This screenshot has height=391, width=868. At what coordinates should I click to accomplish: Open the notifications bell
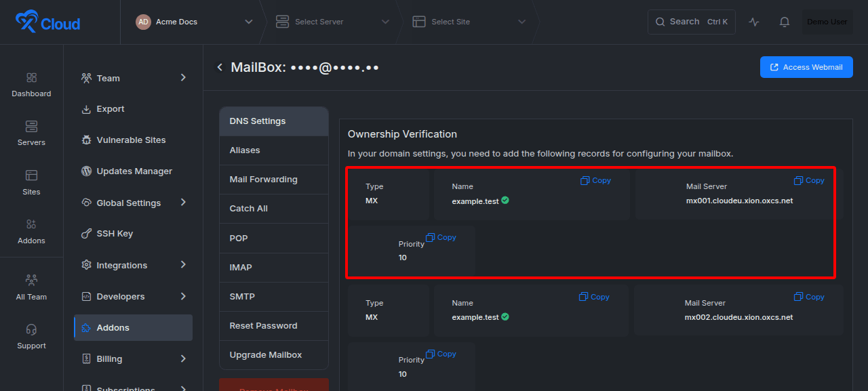point(785,22)
